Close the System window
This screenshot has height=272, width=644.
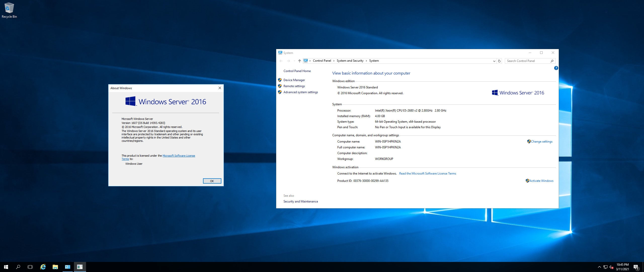click(x=553, y=53)
